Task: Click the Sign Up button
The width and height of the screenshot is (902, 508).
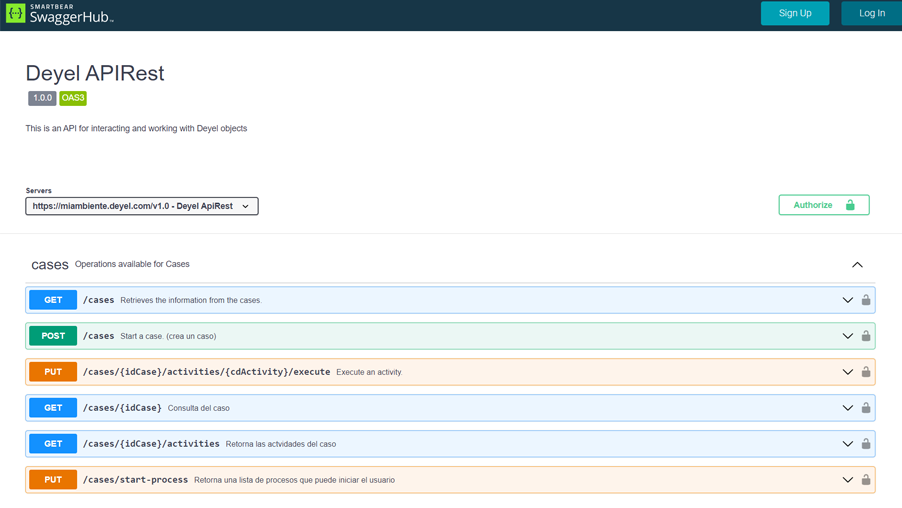Action: point(795,13)
